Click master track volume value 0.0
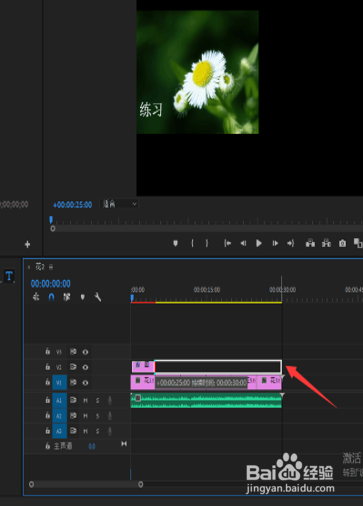The image size is (363, 506). tap(92, 446)
